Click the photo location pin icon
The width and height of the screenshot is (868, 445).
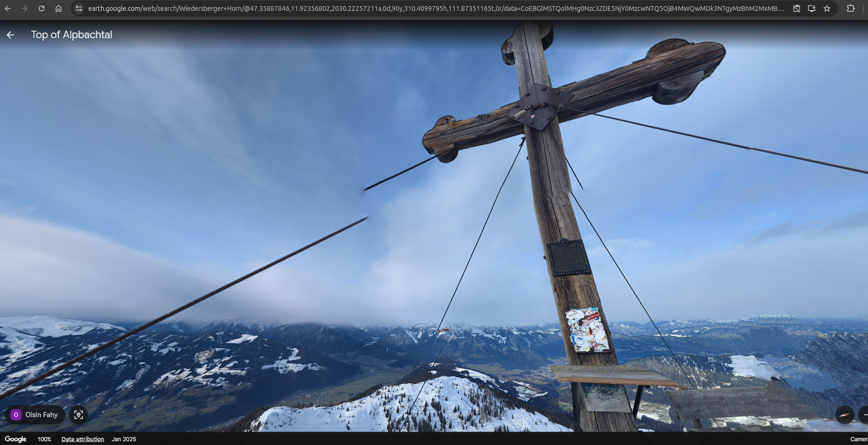coord(78,415)
